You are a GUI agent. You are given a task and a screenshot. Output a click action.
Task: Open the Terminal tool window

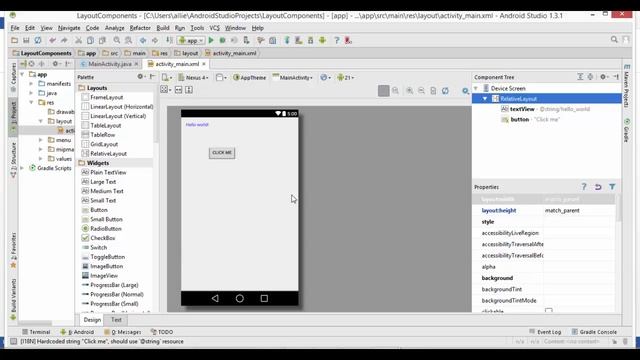click(x=36, y=332)
